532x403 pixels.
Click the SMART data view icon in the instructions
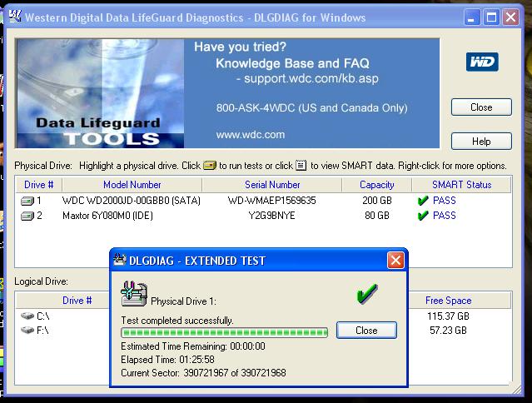click(301, 165)
